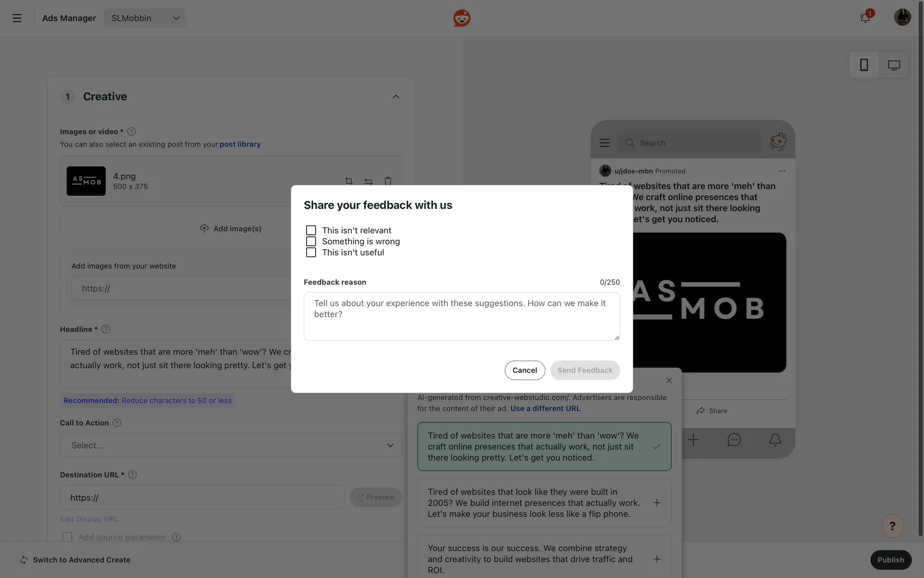Check "This isn't relevant" checkbox
Screen dimensions: 924x578
pos(311,230)
